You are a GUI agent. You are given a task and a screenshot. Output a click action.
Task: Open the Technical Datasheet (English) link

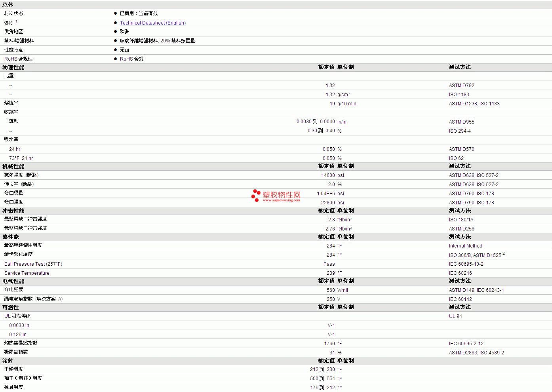point(153,23)
